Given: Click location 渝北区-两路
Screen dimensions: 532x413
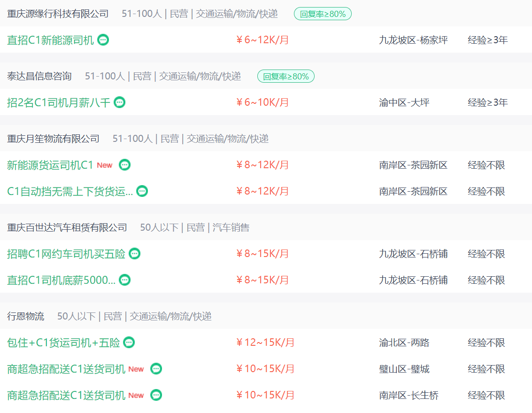Looking at the screenshot, I should tap(404, 343).
